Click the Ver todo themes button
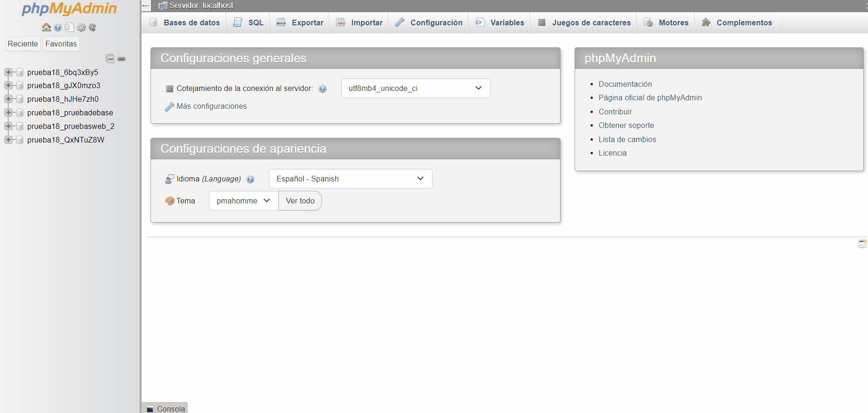Image resolution: width=868 pixels, height=413 pixels. click(300, 201)
